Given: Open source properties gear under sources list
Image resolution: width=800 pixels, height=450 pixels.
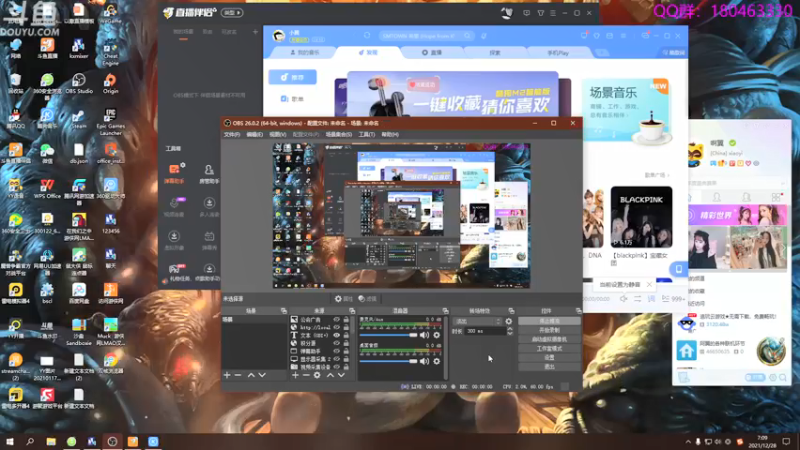Looking at the screenshot, I should [317, 375].
